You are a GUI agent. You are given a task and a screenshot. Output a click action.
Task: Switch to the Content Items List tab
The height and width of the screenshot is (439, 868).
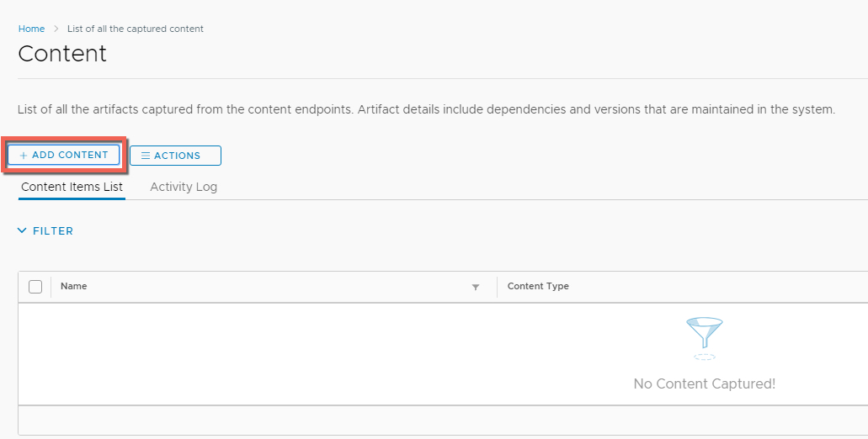72,187
